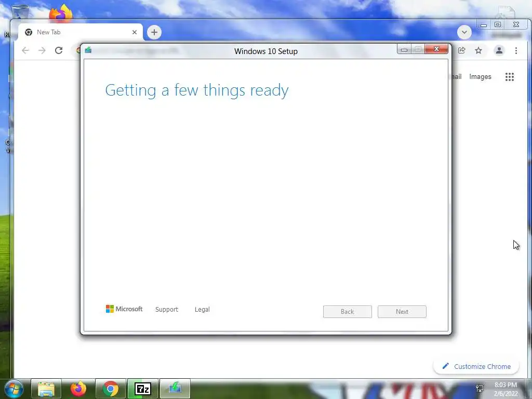
Task: Click the Recycle Bin desktop icon
Action: point(20,11)
